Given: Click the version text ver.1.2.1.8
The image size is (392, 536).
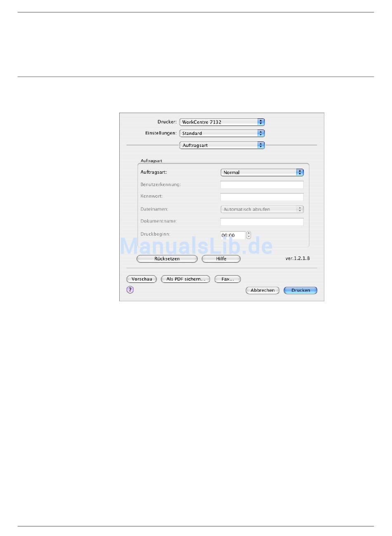Looking at the screenshot, I should click(x=298, y=258).
